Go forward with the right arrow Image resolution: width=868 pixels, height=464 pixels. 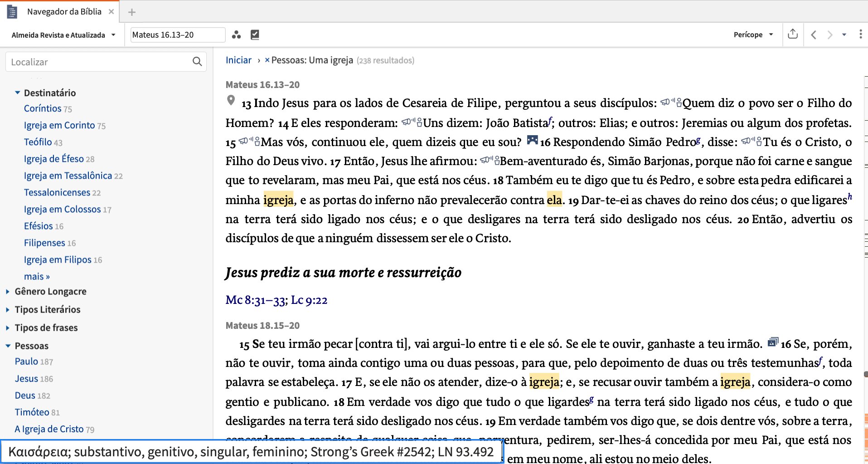830,35
